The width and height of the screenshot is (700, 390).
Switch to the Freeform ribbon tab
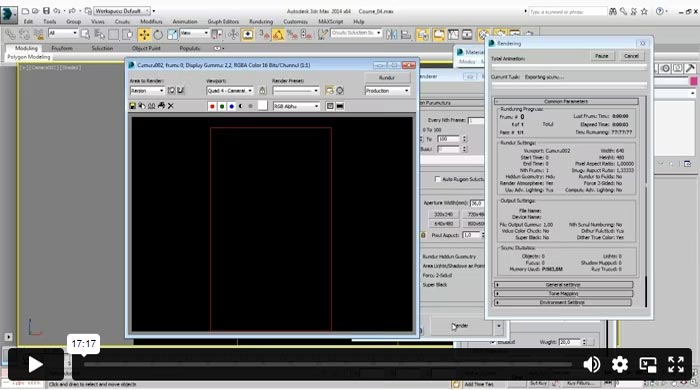pos(62,48)
